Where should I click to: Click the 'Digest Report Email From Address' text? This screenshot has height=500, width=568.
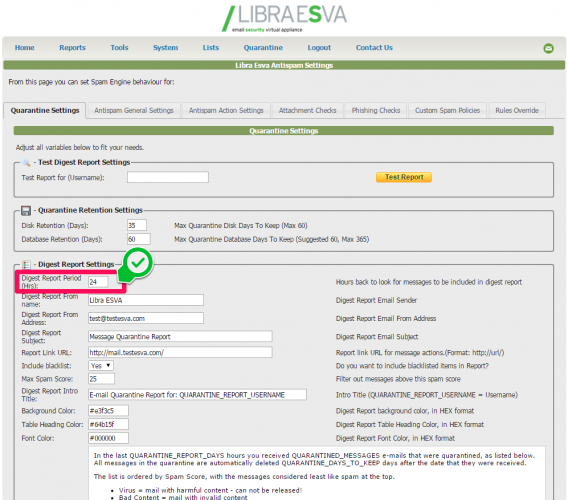pos(386,318)
